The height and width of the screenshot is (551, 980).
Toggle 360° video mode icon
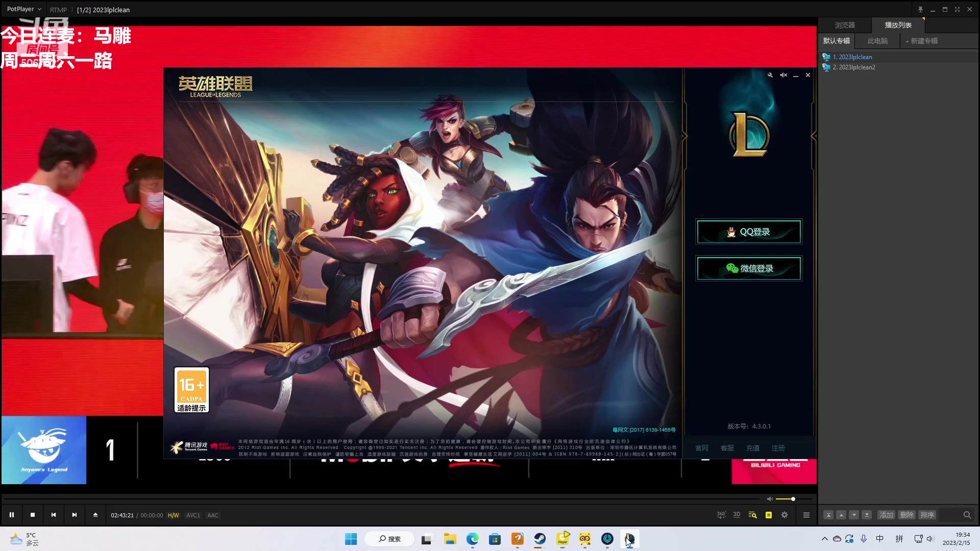(721, 515)
